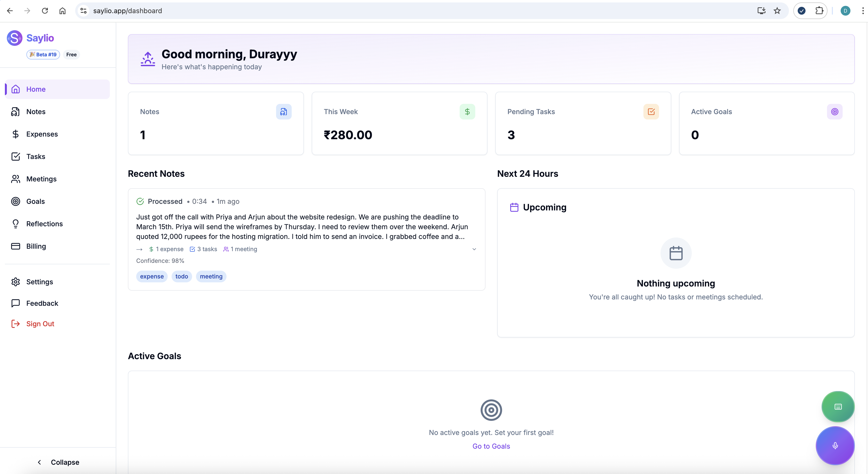Click the Go to Goals link

491,446
